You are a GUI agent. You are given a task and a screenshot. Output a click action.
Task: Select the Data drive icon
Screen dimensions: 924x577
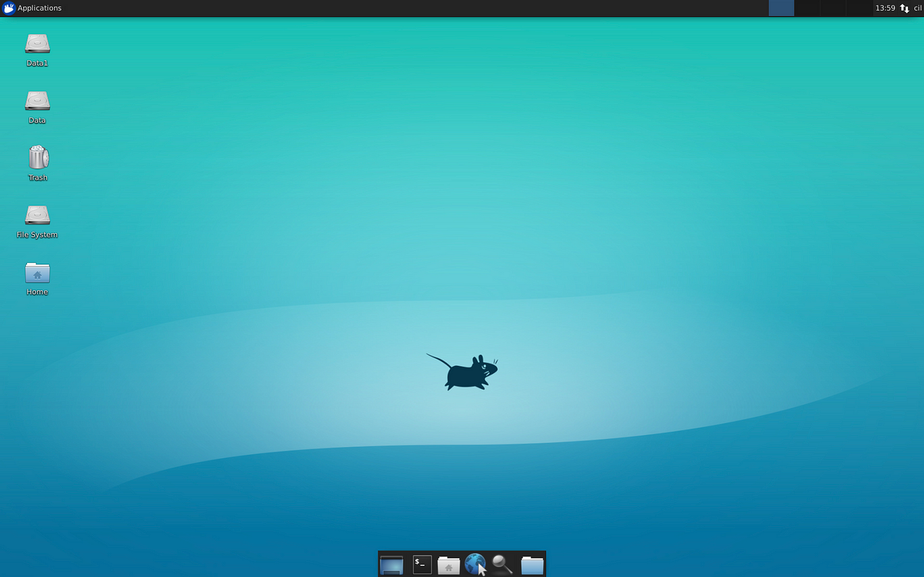[37, 101]
